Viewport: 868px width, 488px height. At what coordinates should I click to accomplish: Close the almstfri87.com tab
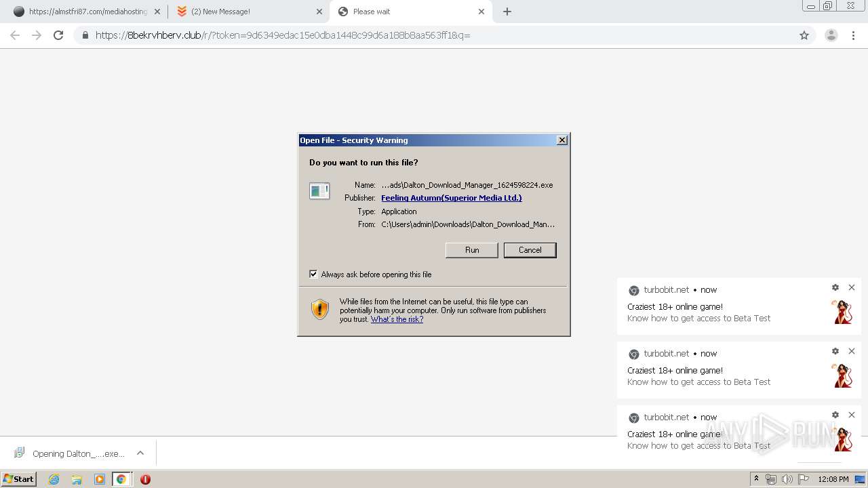[157, 12]
